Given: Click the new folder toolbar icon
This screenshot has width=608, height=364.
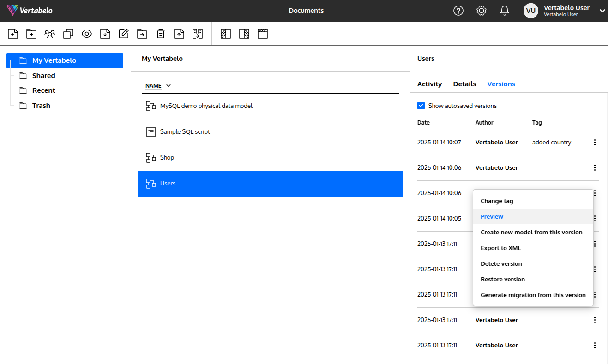Looking at the screenshot, I should 31,34.
